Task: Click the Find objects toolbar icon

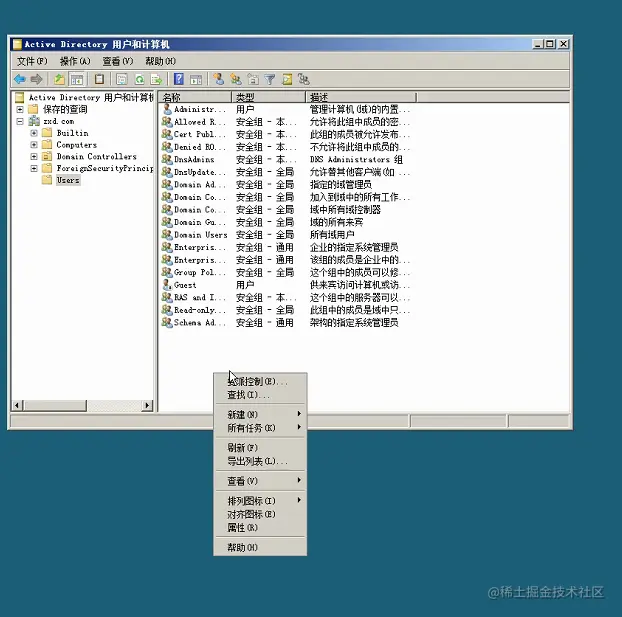Action: coord(287,79)
